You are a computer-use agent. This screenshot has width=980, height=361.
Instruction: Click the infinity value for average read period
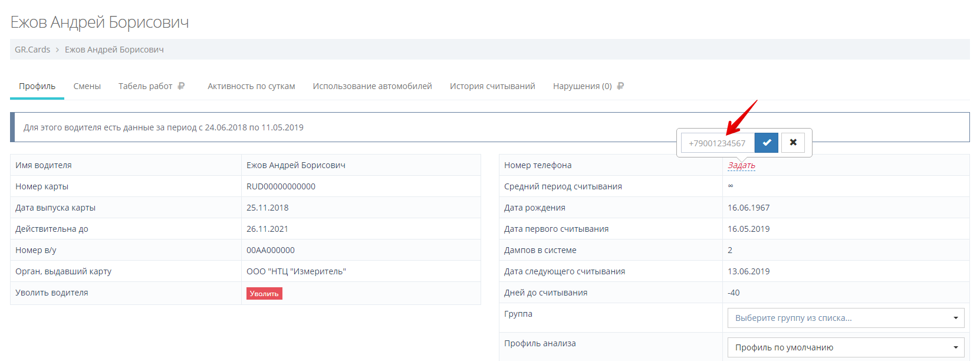pyautogui.click(x=731, y=186)
